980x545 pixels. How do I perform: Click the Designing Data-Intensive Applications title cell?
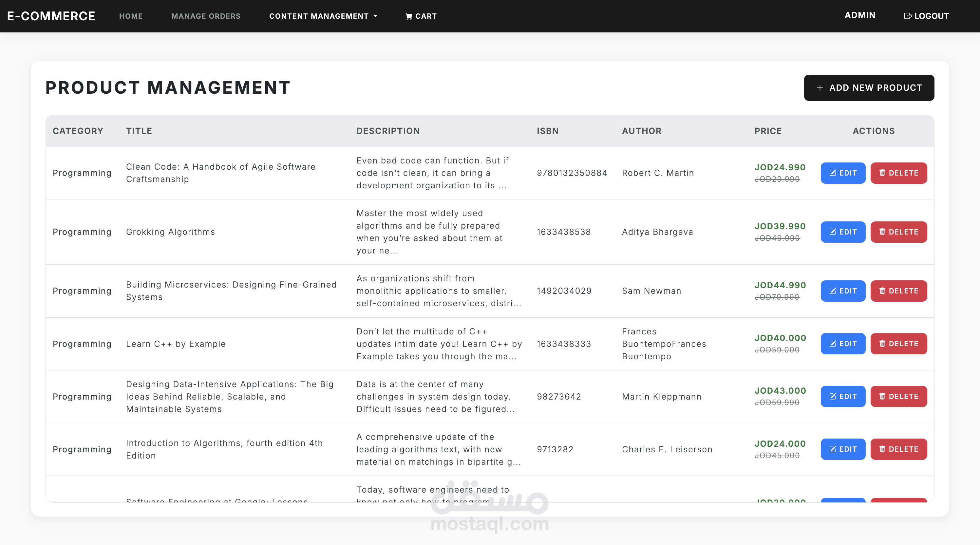(230, 397)
